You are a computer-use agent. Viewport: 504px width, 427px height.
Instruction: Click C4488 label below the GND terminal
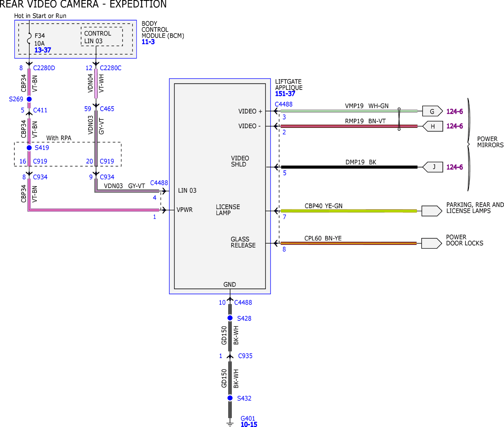[x=243, y=302]
